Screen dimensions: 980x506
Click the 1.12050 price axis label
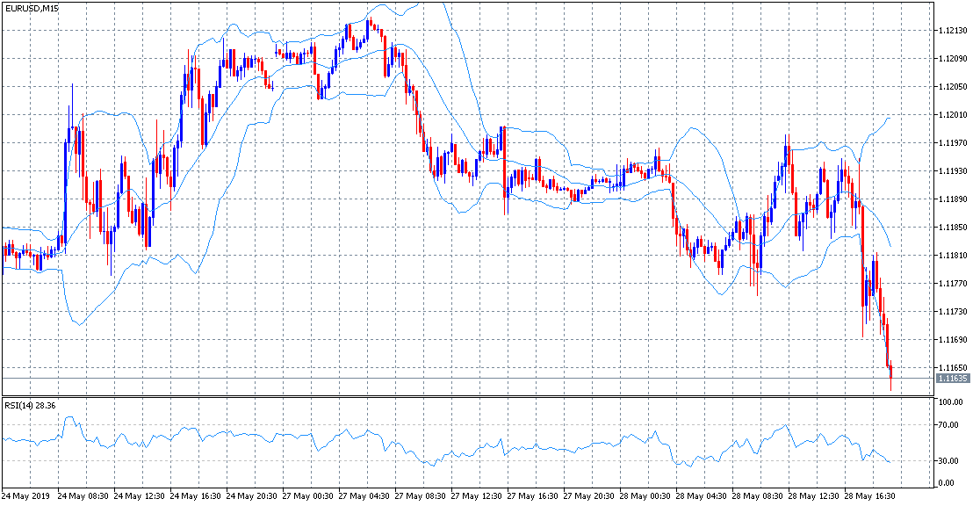pyautogui.click(x=955, y=86)
